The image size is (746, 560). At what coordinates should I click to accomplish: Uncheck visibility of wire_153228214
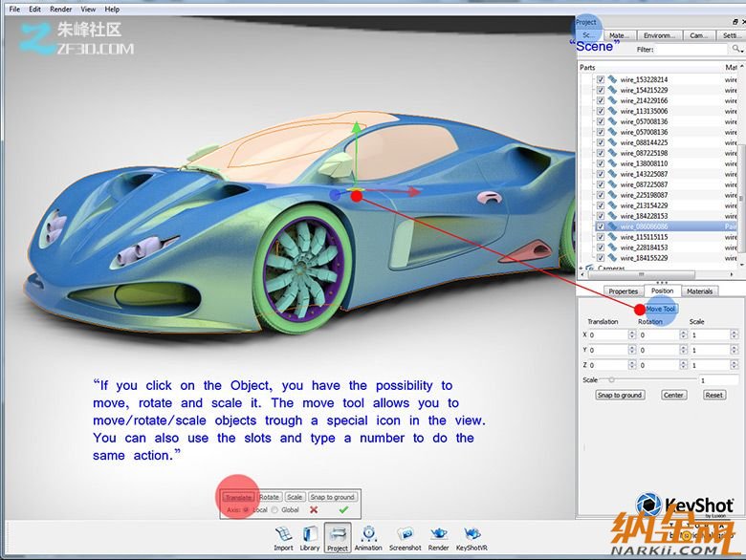point(601,79)
